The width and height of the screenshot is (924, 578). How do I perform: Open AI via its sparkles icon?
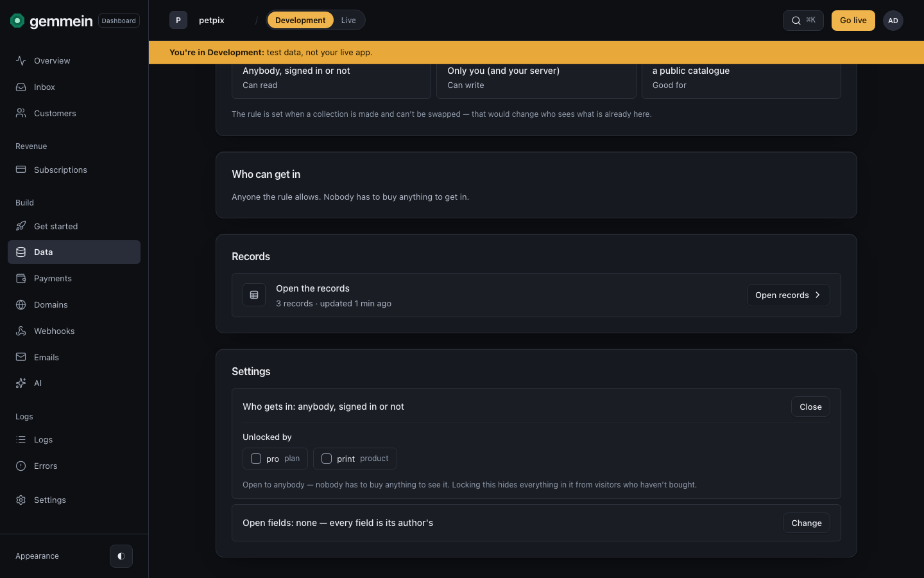(21, 383)
